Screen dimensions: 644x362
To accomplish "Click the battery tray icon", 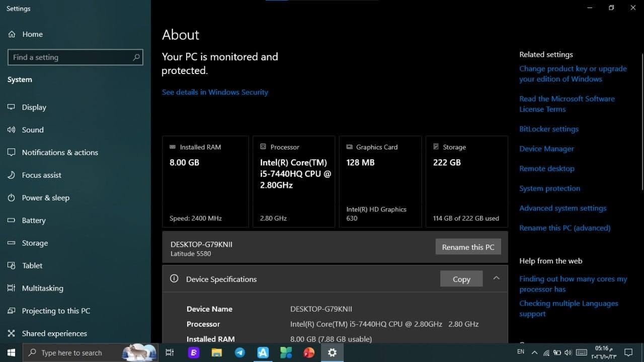I will click(557, 352).
